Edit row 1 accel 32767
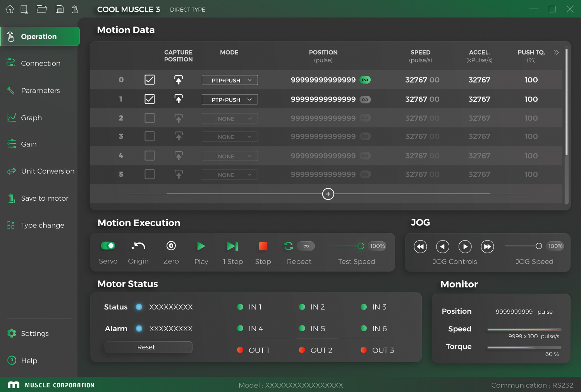 pyautogui.click(x=479, y=99)
